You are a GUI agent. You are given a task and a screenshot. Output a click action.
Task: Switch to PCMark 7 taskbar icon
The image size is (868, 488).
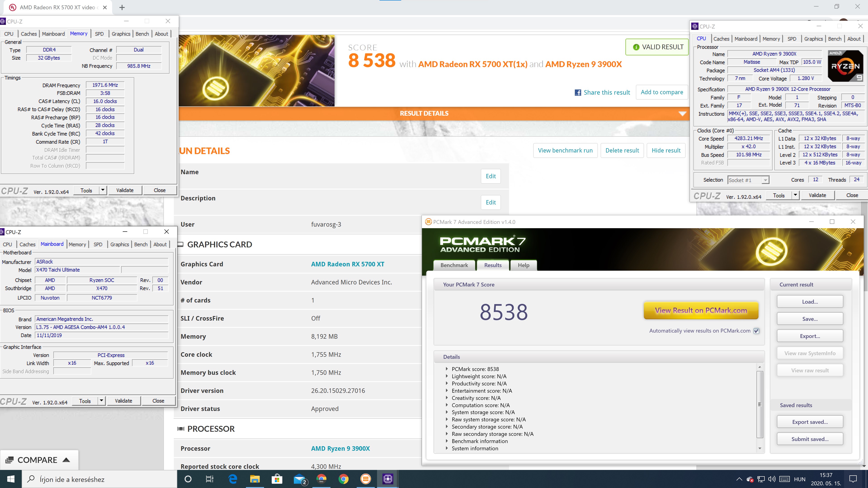pos(366,479)
